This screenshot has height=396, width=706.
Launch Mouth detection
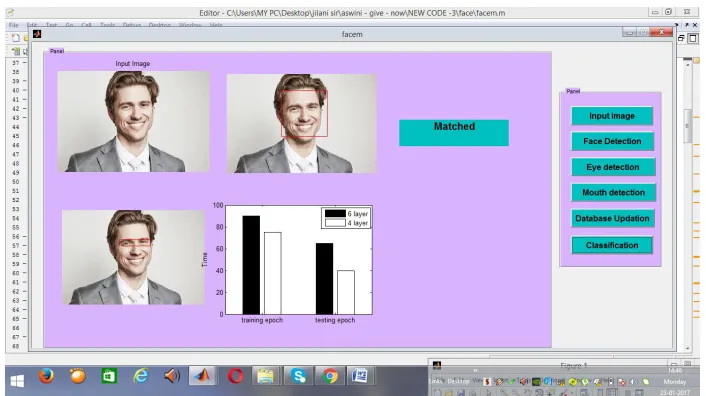coord(613,193)
